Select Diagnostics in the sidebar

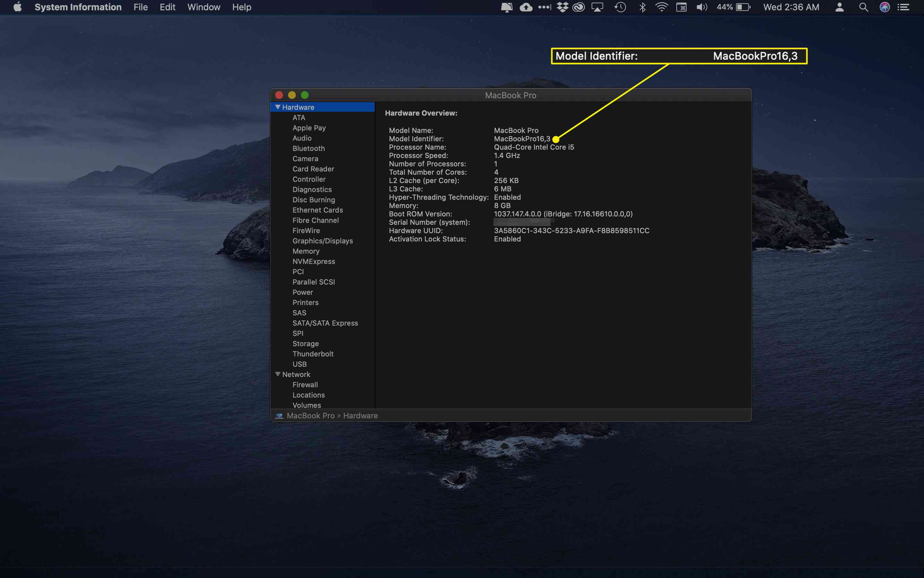[312, 189]
